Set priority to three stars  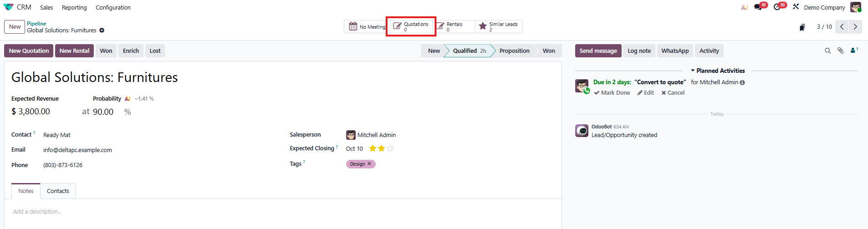pos(390,148)
